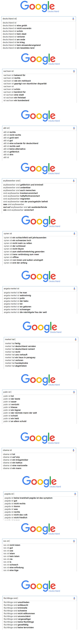Choose suggestion 'sachsen ist bekannt für'
83x644 pixels.
pyautogui.click(x=14, y=75)
